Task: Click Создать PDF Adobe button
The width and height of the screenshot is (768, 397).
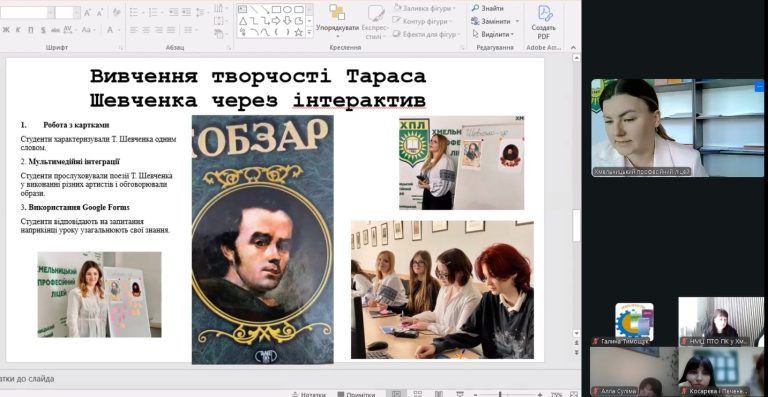Action: coord(544,23)
